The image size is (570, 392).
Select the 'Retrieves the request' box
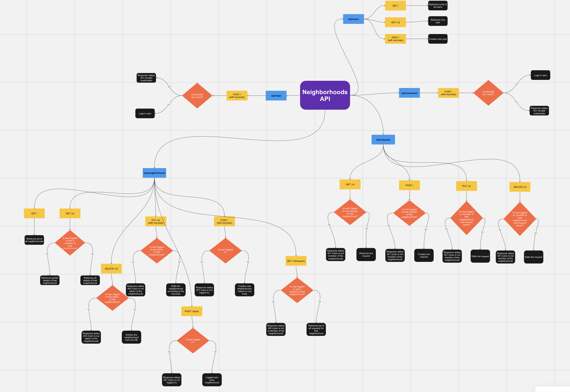pyautogui.click(x=366, y=255)
